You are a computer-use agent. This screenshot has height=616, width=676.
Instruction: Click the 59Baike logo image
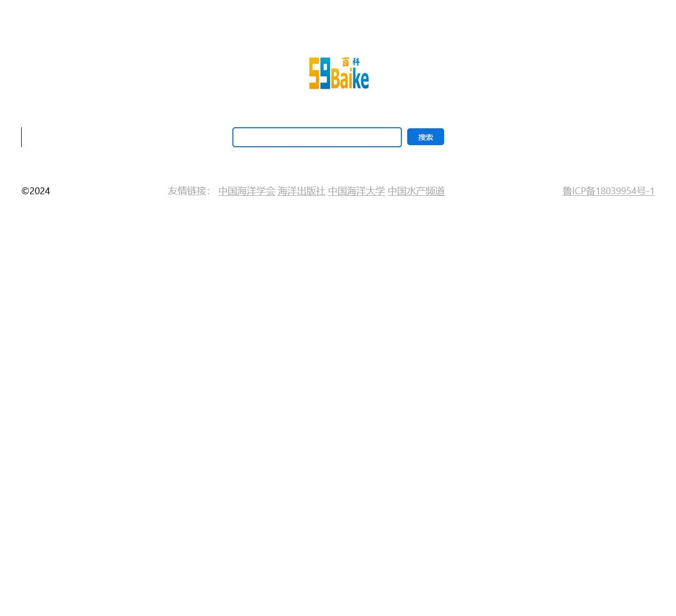click(339, 73)
